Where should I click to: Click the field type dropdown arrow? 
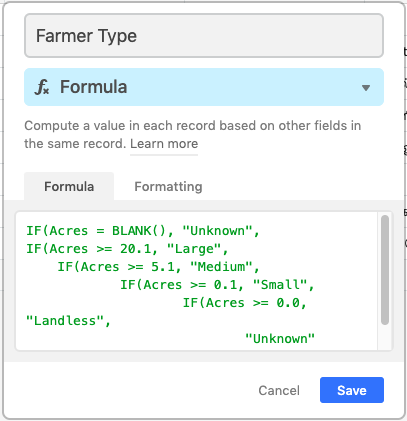click(x=366, y=88)
